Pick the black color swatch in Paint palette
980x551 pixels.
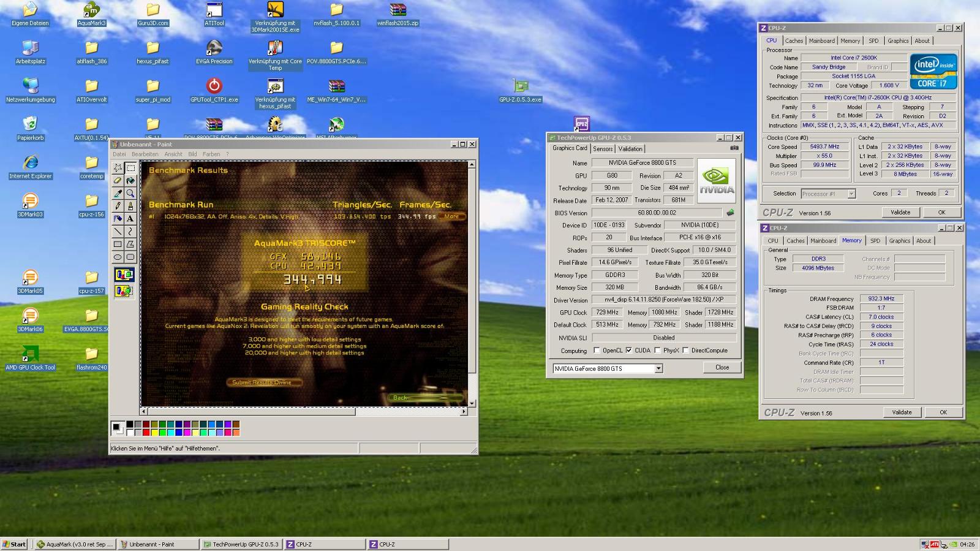pos(130,424)
